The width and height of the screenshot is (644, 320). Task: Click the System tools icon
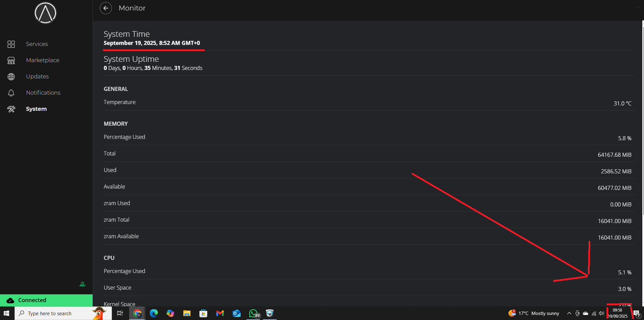tap(11, 109)
